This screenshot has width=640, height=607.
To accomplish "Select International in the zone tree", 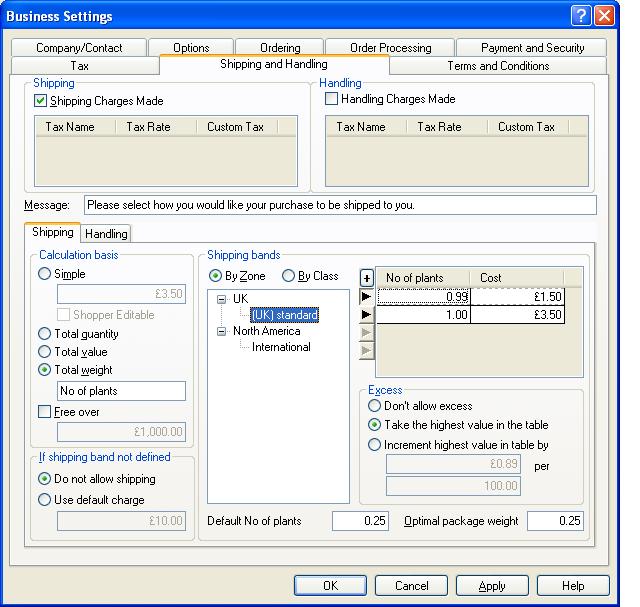I will pyautogui.click(x=281, y=347).
